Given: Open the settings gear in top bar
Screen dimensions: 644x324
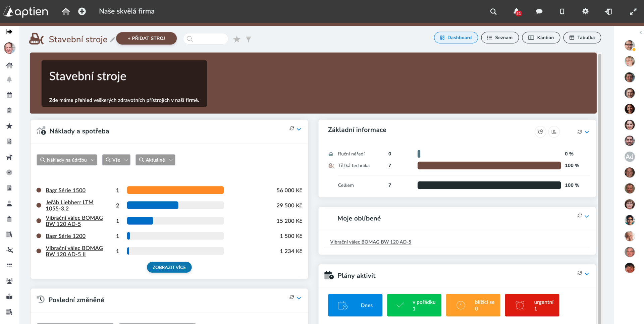Looking at the screenshot, I should [585, 11].
